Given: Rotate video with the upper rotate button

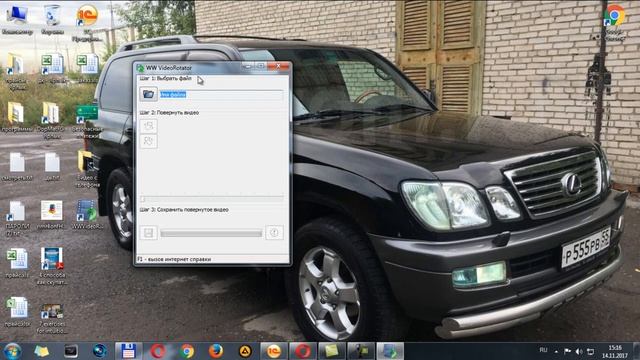Looking at the screenshot, I should [148, 126].
